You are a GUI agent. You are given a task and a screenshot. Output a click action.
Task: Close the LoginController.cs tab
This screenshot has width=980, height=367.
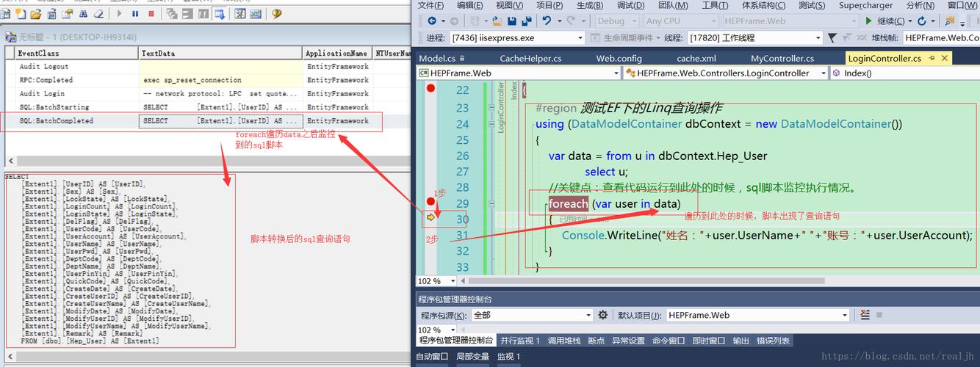click(945, 58)
